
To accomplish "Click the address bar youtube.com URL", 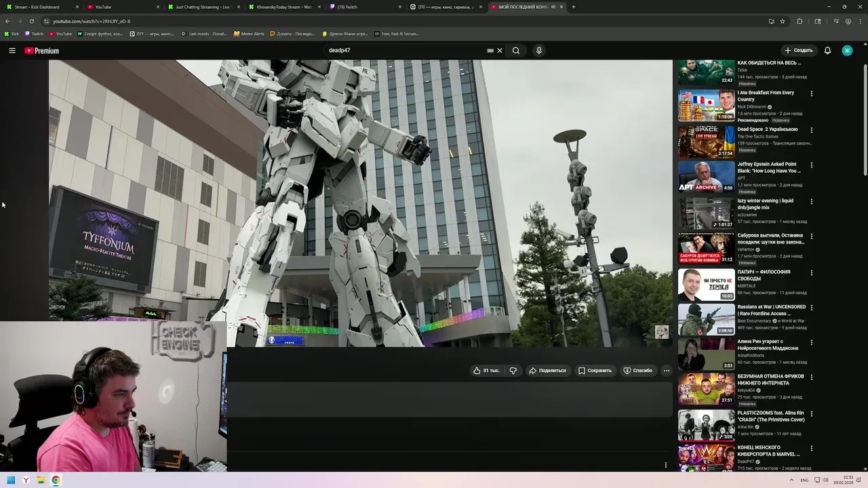I will (x=92, y=21).
